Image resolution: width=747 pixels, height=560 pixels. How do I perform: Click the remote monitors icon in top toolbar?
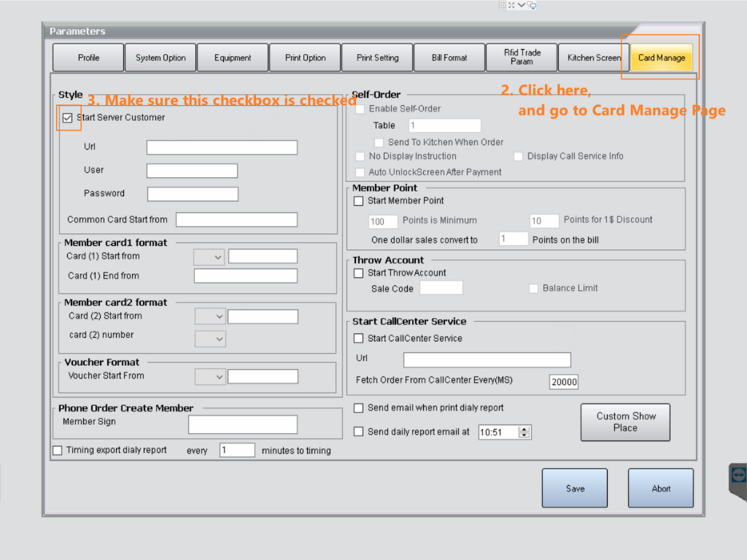click(x=532, y=5)
